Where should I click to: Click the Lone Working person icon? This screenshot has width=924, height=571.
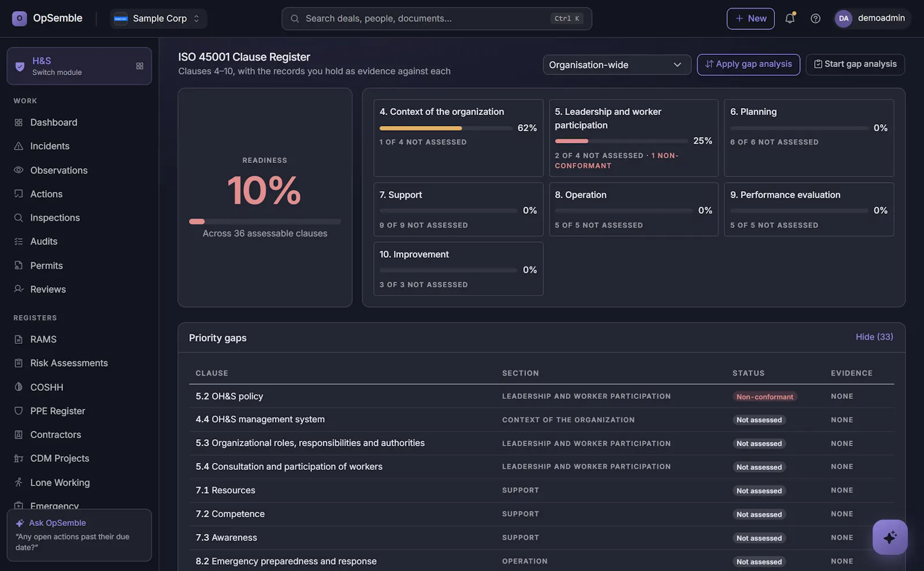(18, 482)
